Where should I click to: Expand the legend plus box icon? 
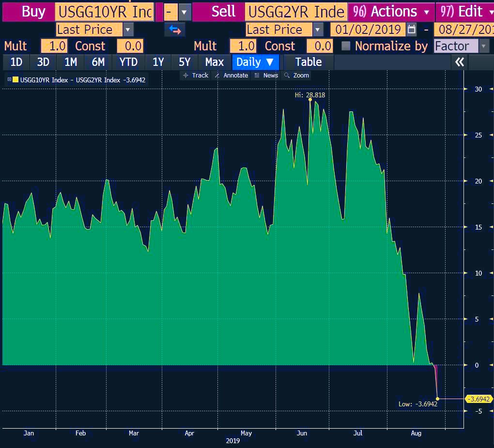(9, 79)
